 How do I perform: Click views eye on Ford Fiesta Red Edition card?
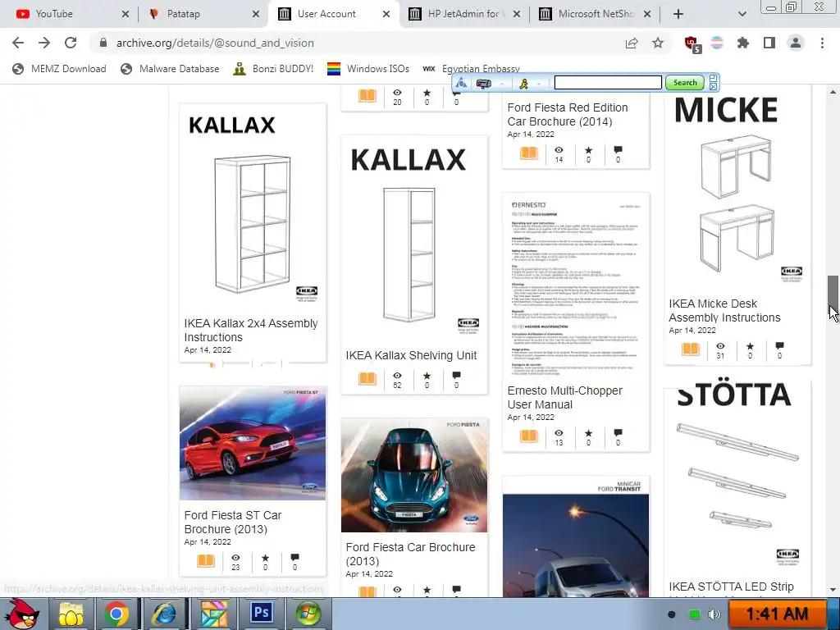tap(559, 150)
